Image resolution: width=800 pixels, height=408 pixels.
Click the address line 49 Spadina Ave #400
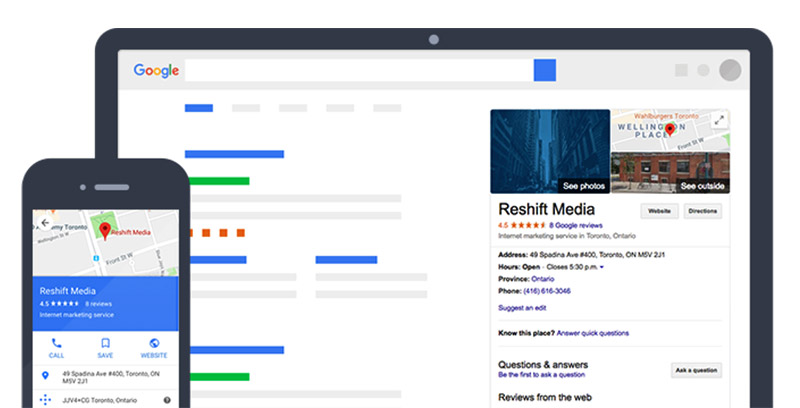pyautogui.click(x=582, y=254)
